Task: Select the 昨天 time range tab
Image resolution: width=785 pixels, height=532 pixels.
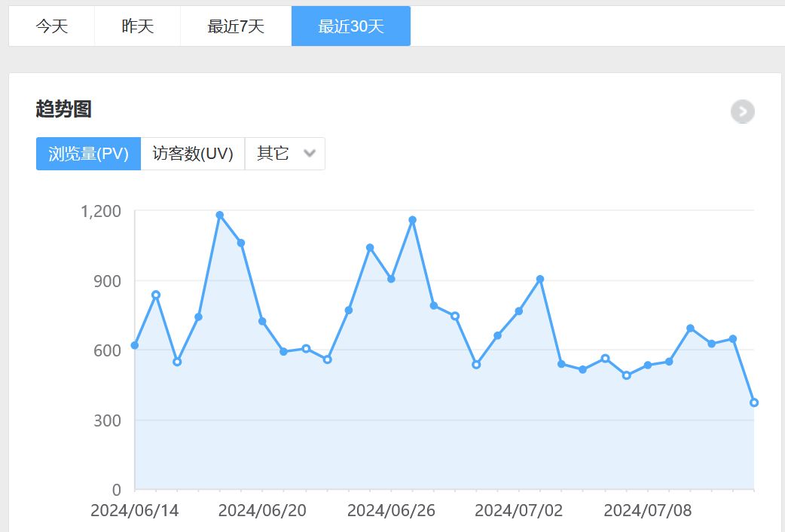Action: (x=137, y=26)
